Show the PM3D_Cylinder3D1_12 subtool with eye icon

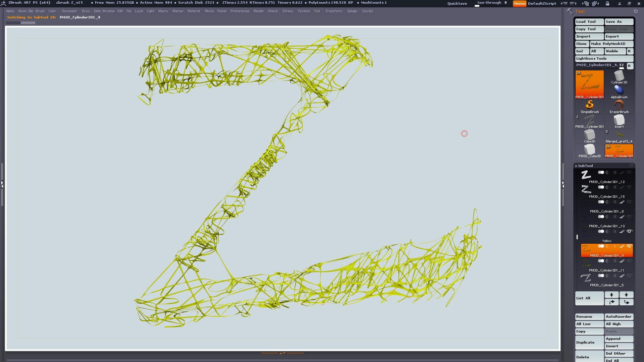pyautogui.click(x=630, y=172)
